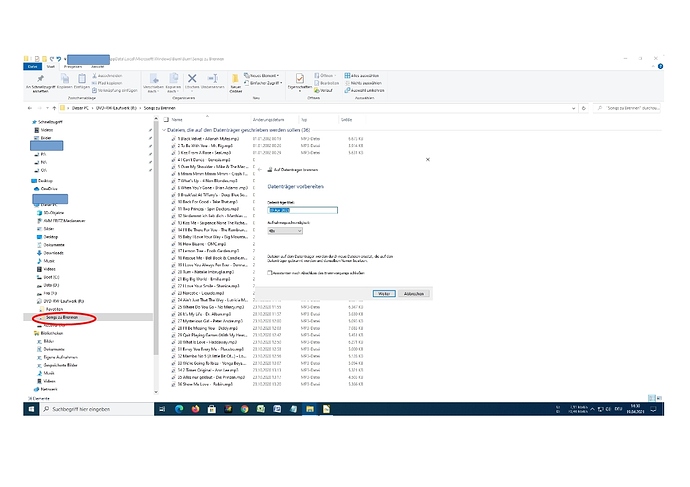Click the 'Neuer Ordner' folder icon
The image size is (690, 487).
235,78
